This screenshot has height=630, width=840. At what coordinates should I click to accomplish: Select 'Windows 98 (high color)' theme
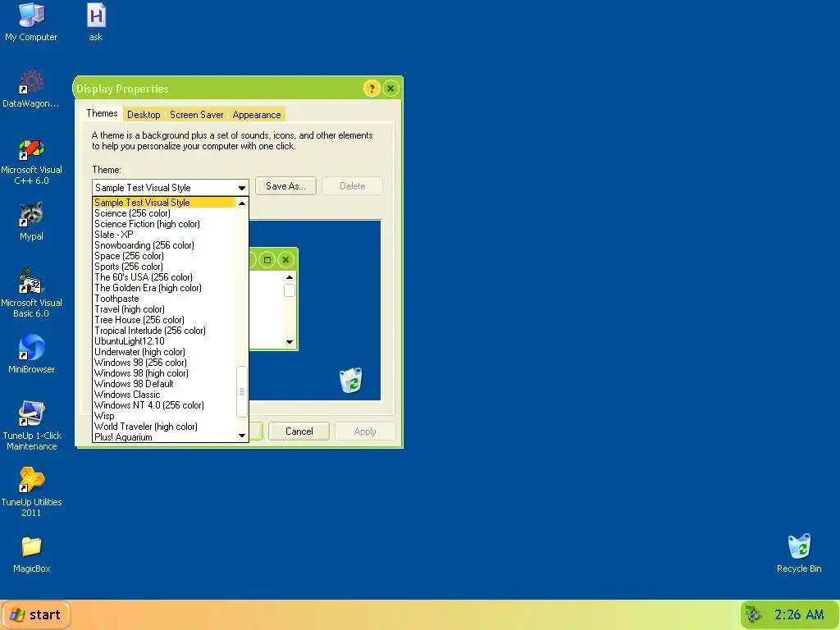tap(164, 373)
